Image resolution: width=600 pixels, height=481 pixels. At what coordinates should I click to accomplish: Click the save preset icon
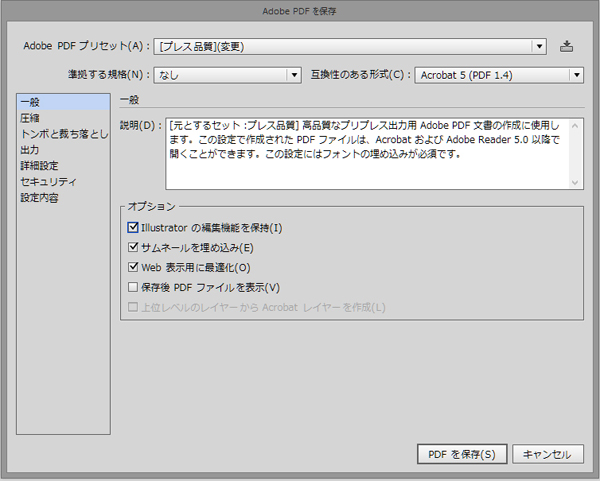click(566, 46)
